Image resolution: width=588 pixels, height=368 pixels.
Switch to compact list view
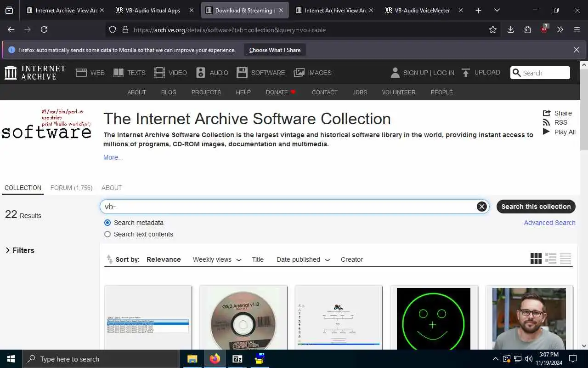tap(565, 259)
